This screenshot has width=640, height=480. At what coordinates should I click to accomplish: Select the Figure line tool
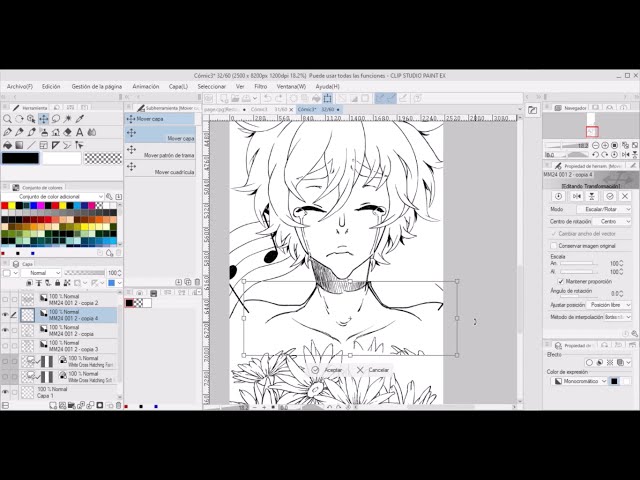click(31, 145)
